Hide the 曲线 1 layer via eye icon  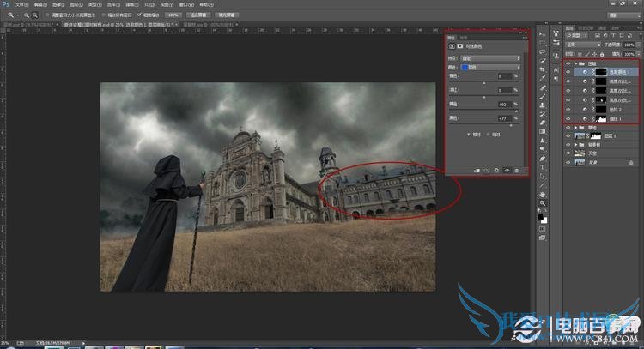pyautogui.click(x=568, y=119)
